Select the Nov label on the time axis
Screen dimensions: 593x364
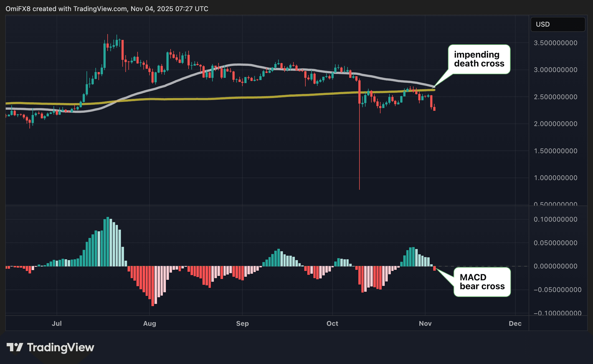(425, 323)
